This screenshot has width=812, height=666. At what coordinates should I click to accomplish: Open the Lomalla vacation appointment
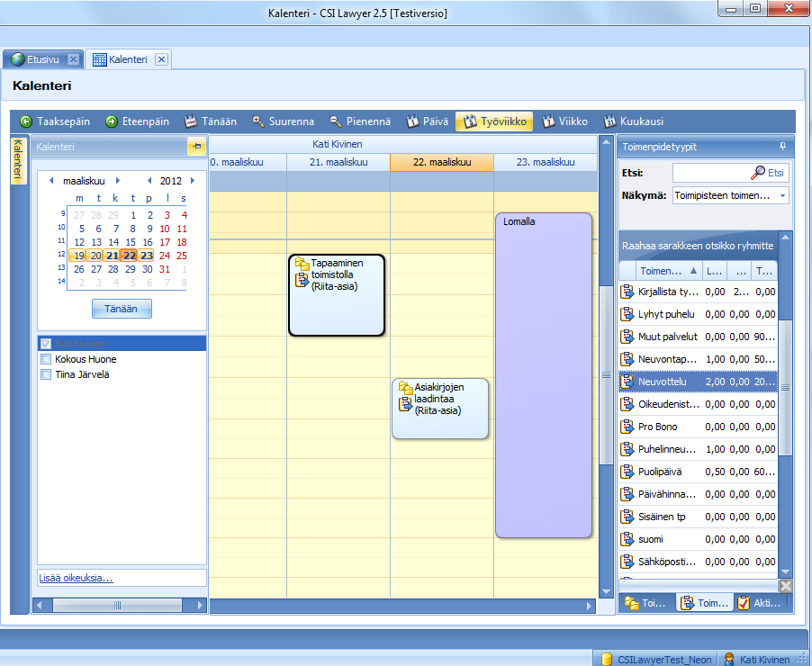click(544, 375)
